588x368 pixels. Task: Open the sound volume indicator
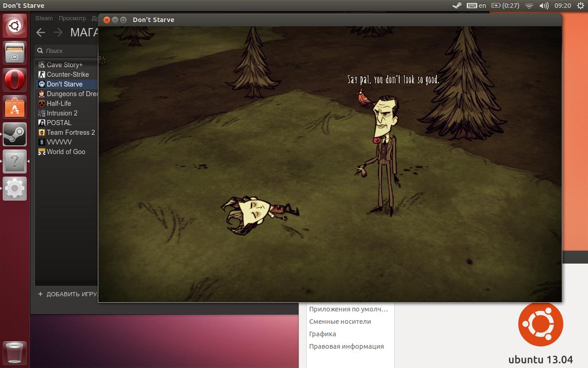pos(544,6)
